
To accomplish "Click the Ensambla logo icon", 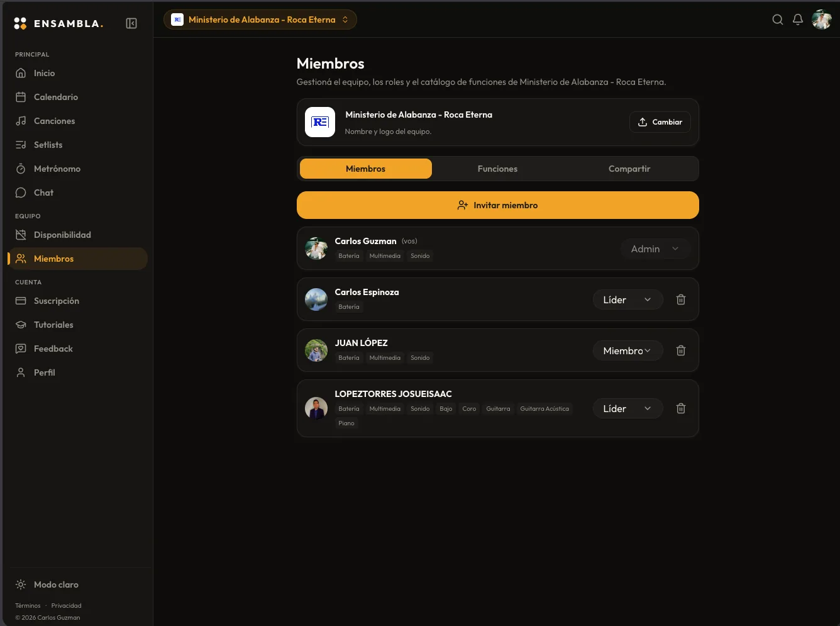I will tap(20, 23).
